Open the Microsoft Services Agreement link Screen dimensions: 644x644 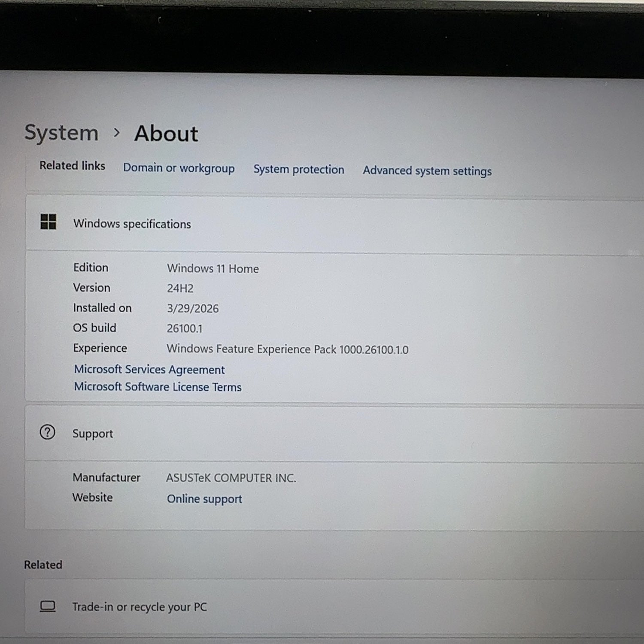click(149, 369)
